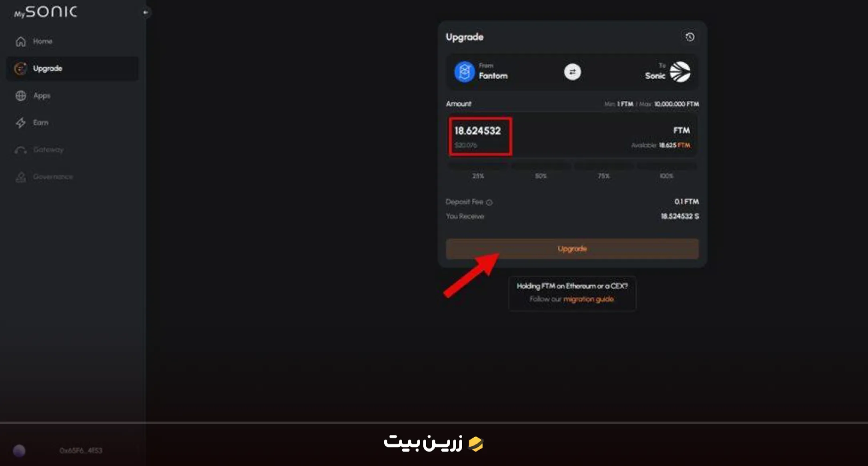The width and height of the screenshot is (868, 466).
Task: Click the Fantom network icon
Action: point(464,72)
